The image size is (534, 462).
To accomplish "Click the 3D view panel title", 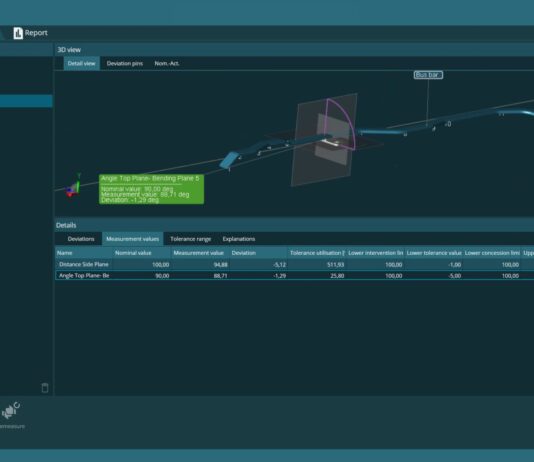I will pyautogui.click(x=69, y=50).
